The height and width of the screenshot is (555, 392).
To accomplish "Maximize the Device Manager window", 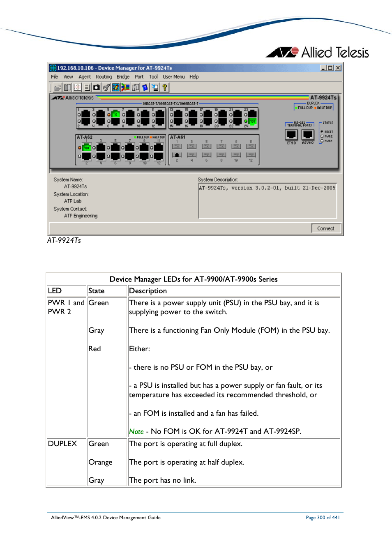I will (x=330, y=68).
